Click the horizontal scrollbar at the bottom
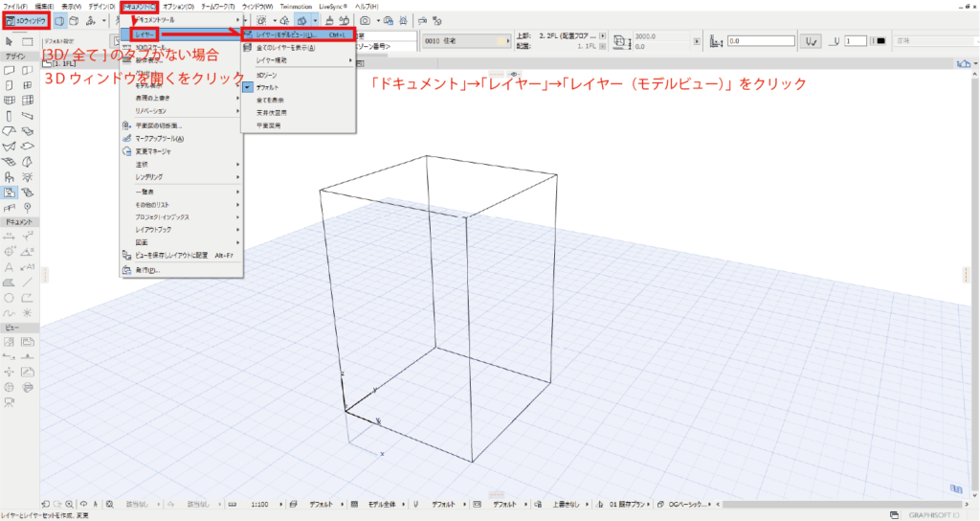Viewport: 980px width, 521px height. (844, 504)
